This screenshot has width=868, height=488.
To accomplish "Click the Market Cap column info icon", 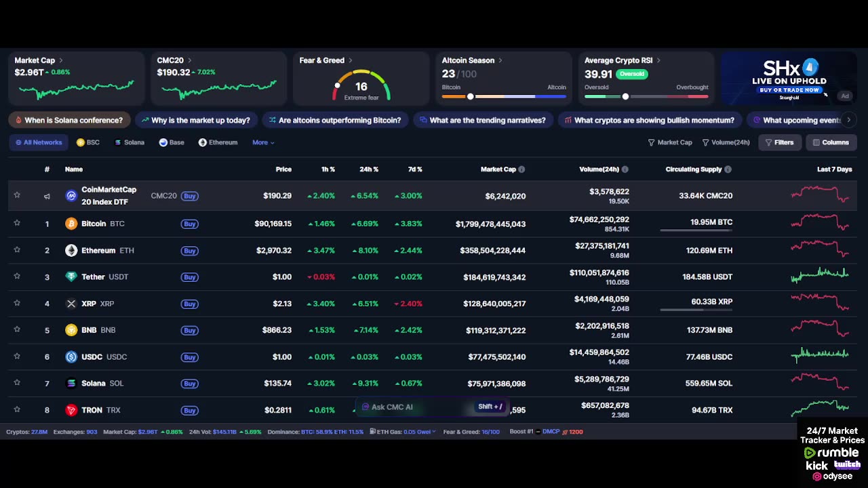I will pyautogui.click(x=521, y=169).
